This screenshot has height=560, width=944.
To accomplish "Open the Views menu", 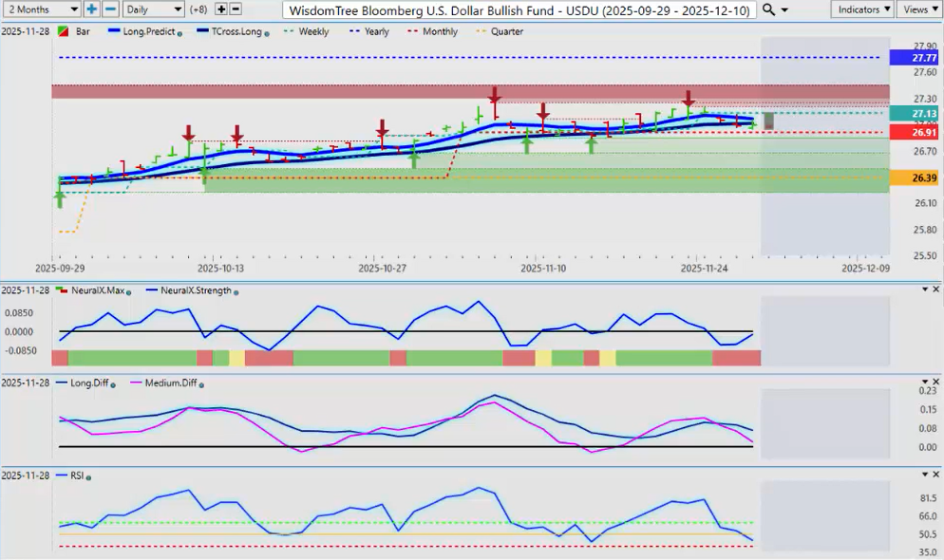I will point(919,9).
